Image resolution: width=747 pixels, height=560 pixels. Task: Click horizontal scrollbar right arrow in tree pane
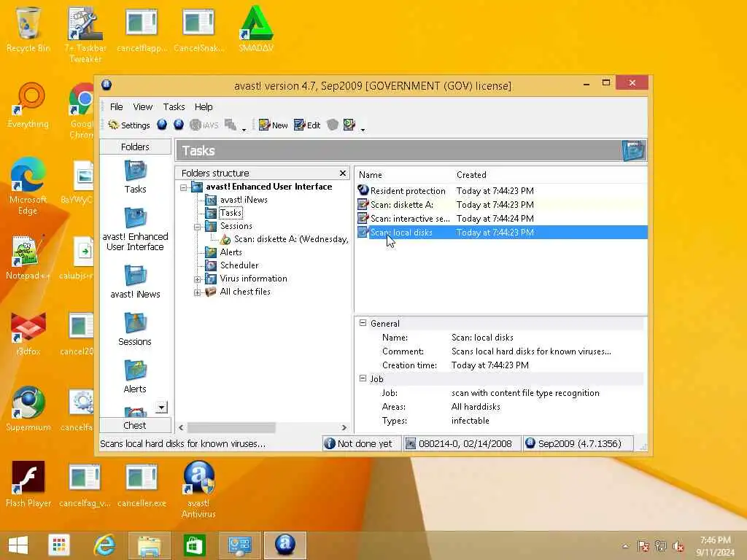344,427
